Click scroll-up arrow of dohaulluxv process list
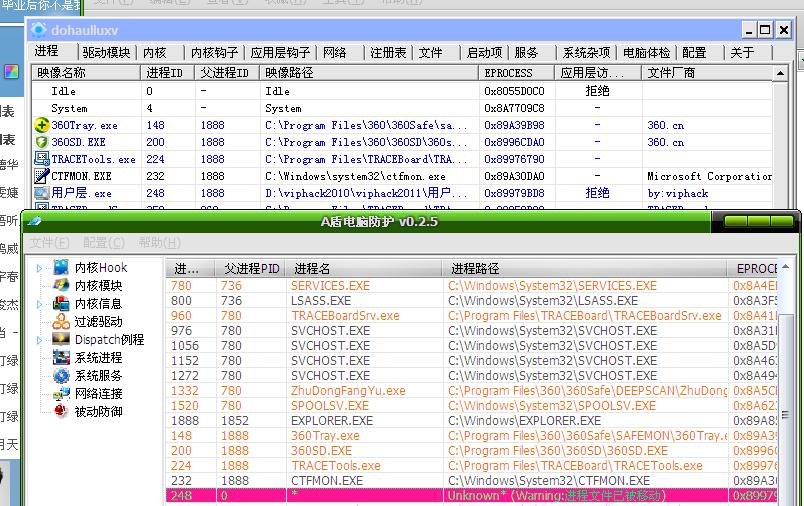804x506 pixels. pos(780,73)
